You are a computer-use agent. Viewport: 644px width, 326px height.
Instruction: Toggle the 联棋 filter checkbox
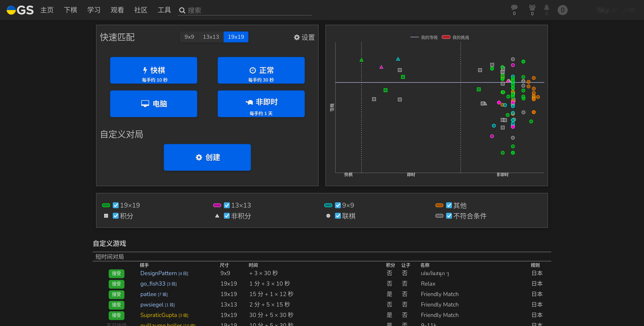click(338, 216)
